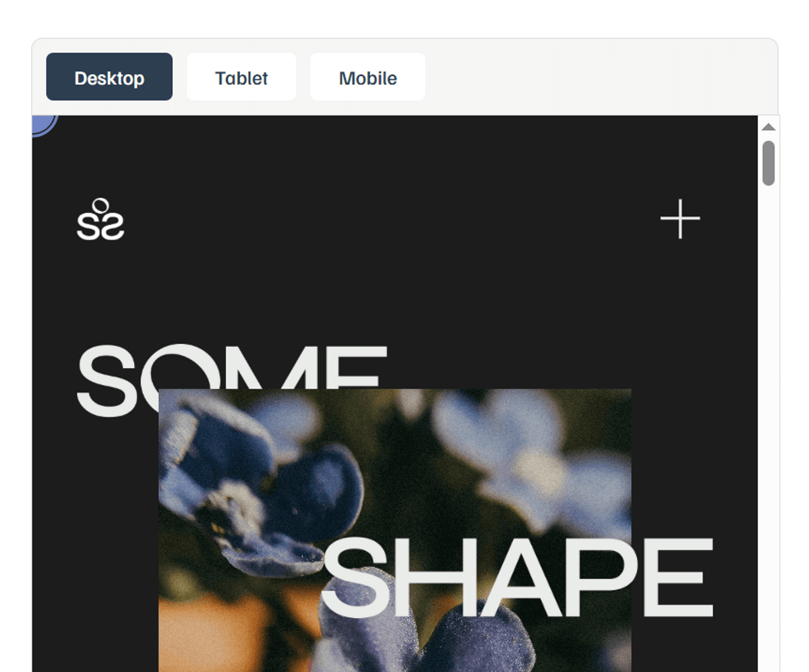
Task: Click the gray scrollbar thumb
Action: pyautogui.click(x=769, y=162)
